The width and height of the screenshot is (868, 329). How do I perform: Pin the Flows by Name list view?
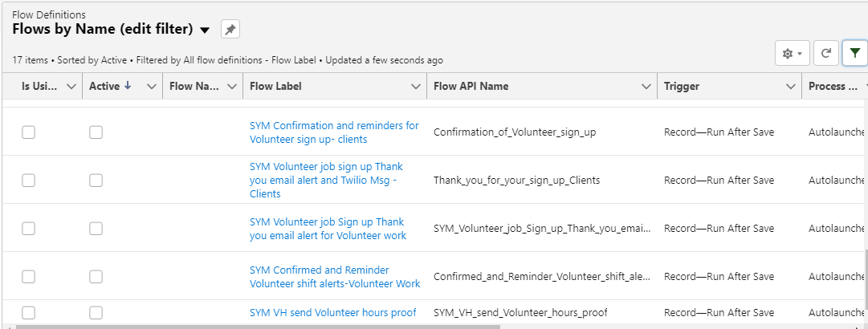(230, 30)
